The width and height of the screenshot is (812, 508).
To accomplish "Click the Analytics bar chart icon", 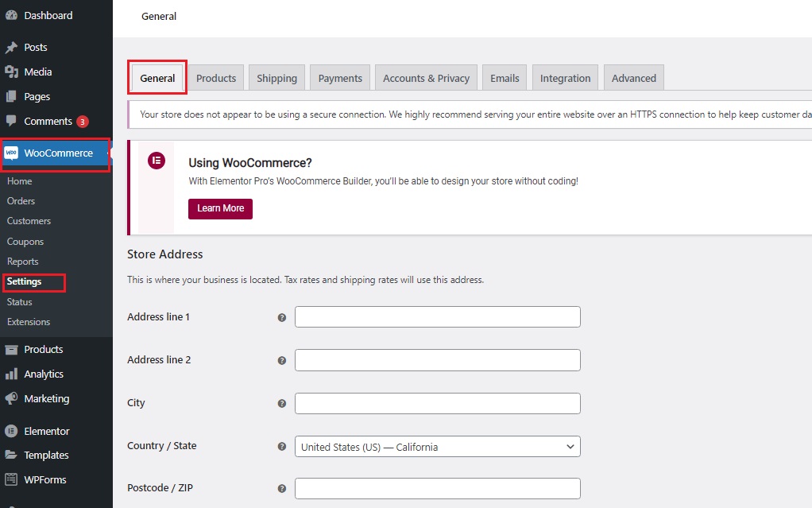I will click(x=11, y=374).
